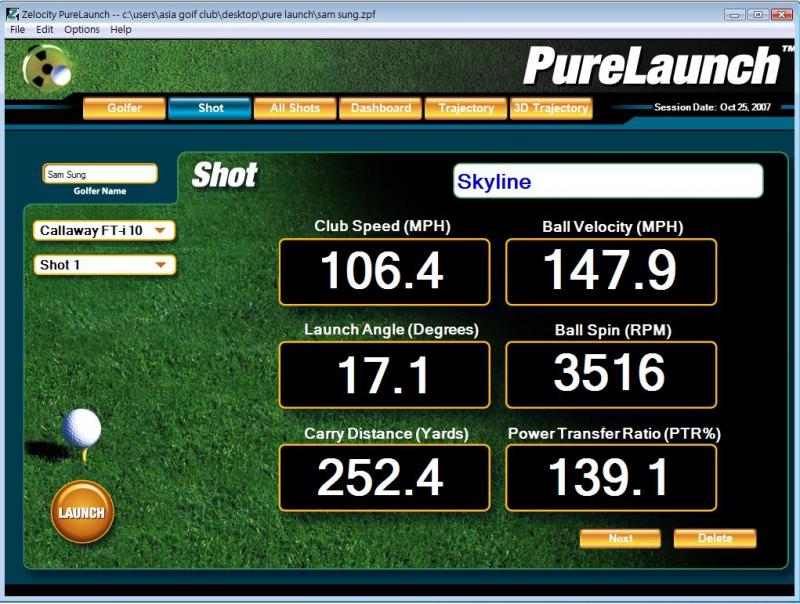Open the Help menu
The image size is (800, 604).
[121, 30]
